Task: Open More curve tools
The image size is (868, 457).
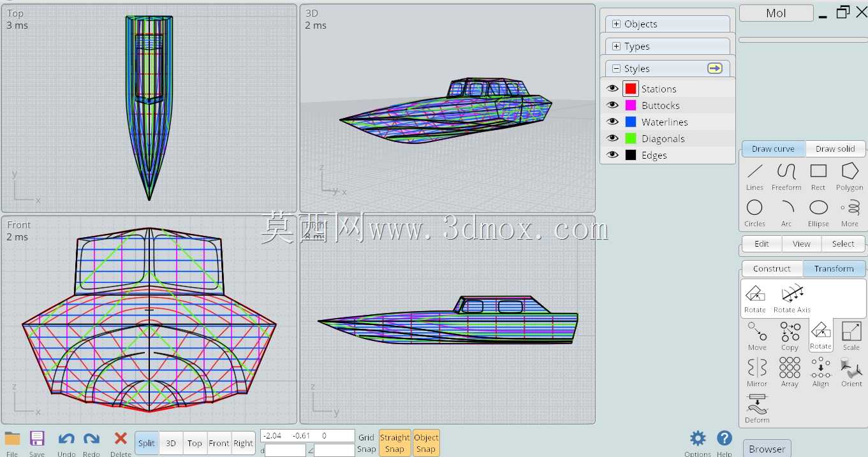Action: [850, 213]
